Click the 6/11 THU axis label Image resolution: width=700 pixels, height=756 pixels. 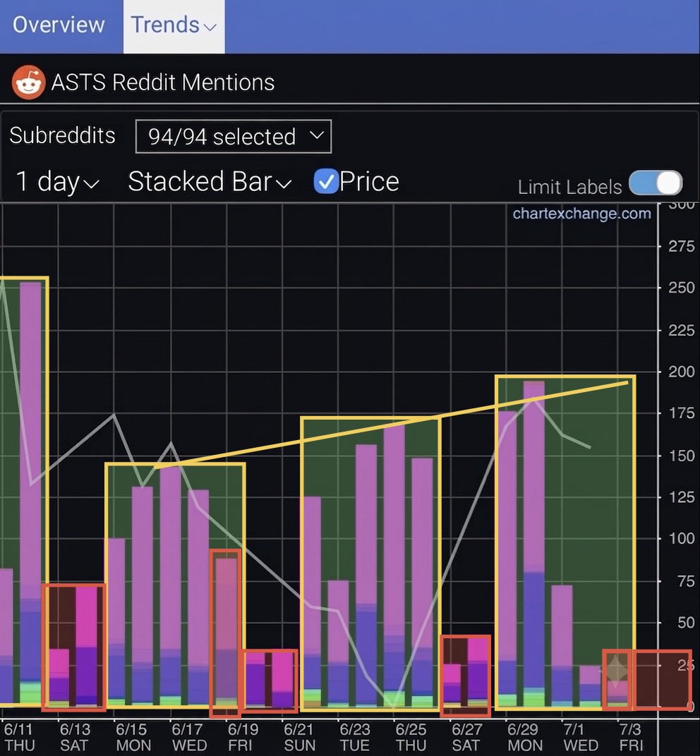click(x=19, y=737)
